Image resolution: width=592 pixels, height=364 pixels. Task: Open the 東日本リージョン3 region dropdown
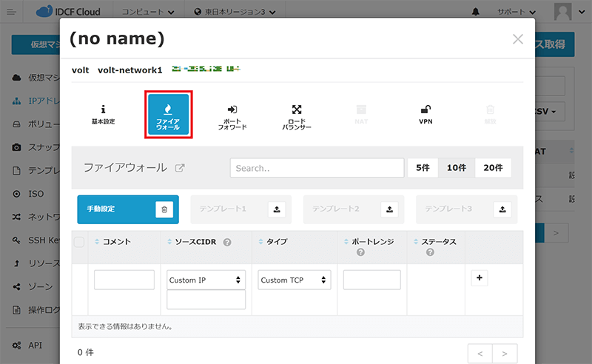234,13
